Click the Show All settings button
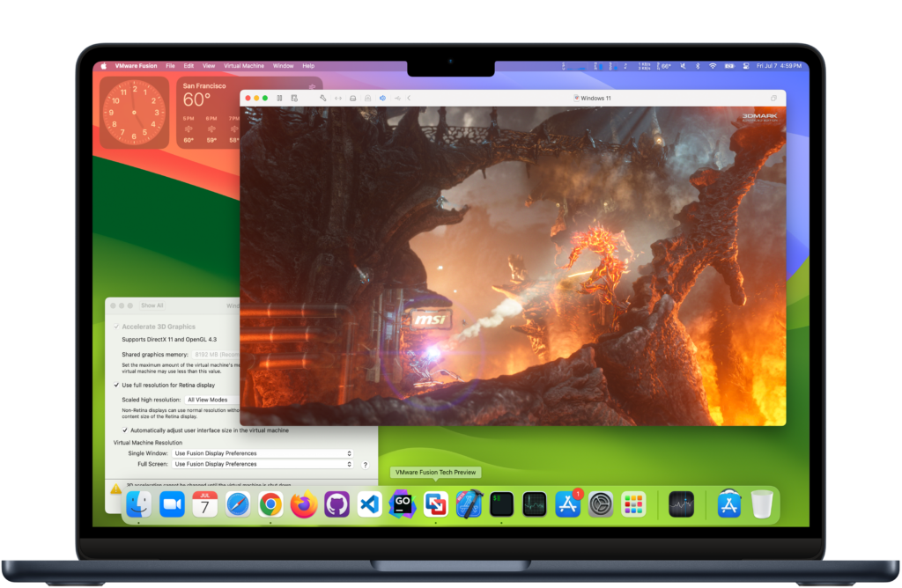Image resolution: width=902 pixels, height=588 pixels. 152,305
